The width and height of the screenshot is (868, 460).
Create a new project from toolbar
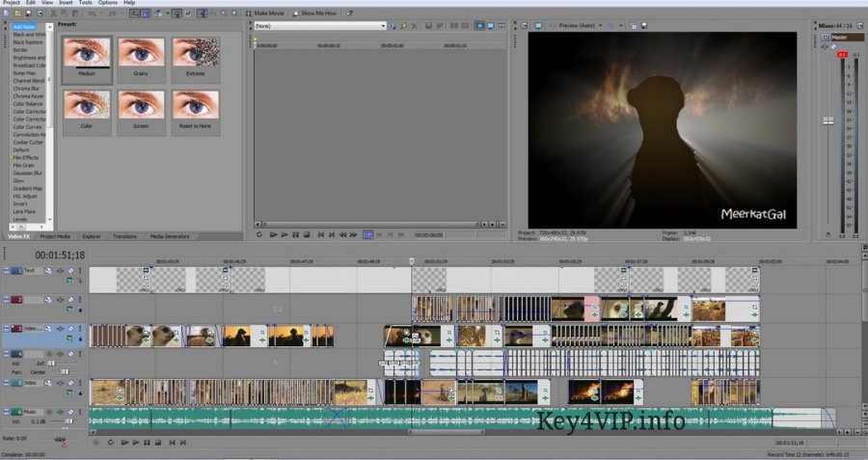point(6,13)
